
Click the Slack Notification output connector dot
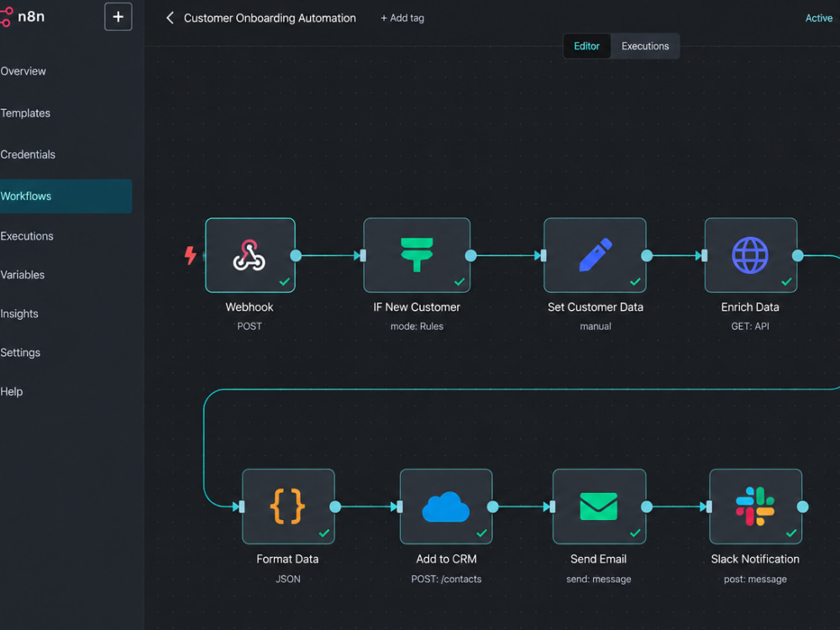pos(802,507)
